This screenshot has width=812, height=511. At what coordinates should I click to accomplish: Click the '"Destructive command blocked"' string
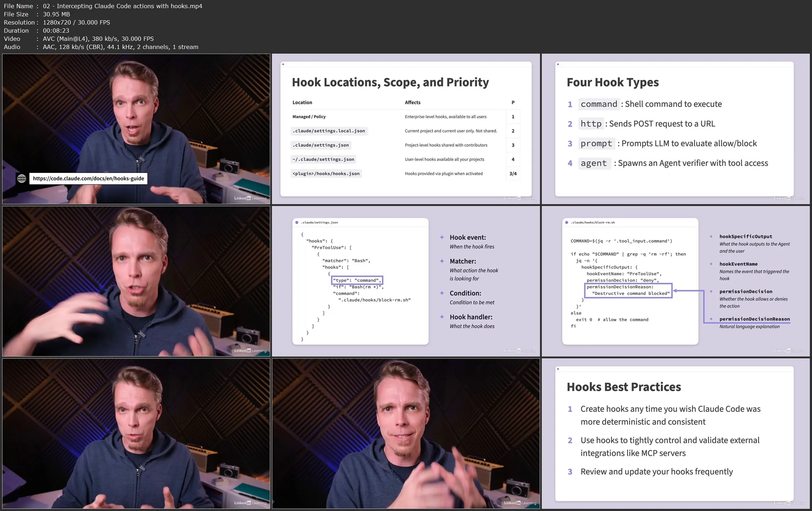coord(631,294)
